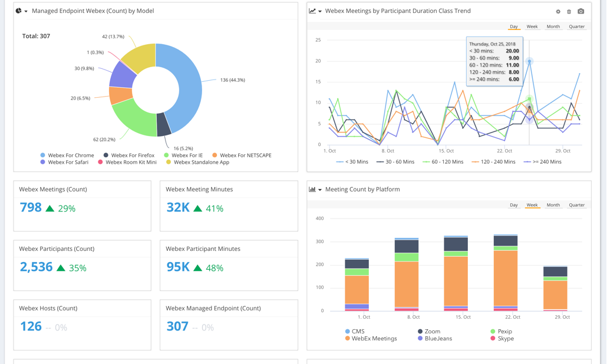Viewport: 607px width, 364px height.
Task: Open dropdown arrow next to Meeting Count by Platform
Action: pos(320,190)
